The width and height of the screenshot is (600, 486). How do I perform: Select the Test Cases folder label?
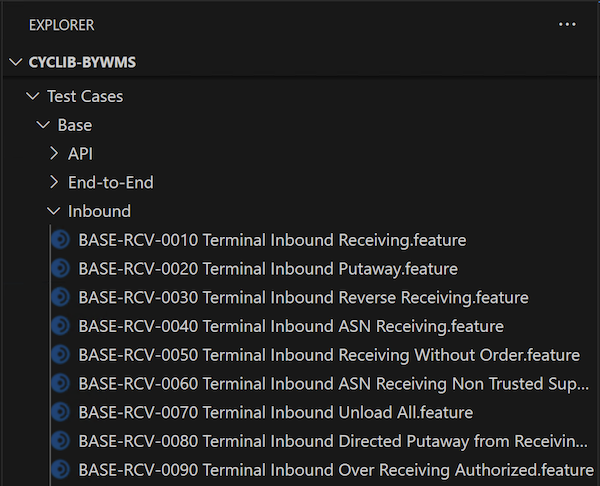(85, 96)
